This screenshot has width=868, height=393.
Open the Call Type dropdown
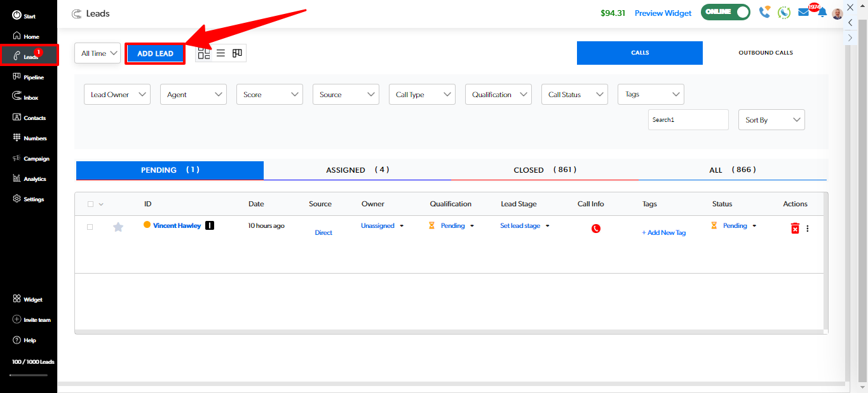[422, 95]
